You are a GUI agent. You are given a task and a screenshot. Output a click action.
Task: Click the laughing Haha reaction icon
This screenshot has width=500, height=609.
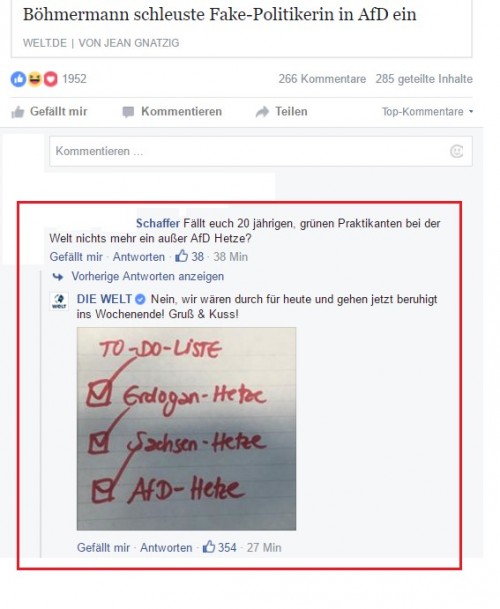[34, 79]
